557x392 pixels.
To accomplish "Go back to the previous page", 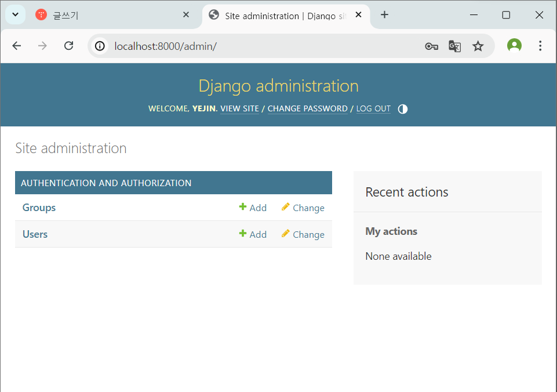I will (17, 46).
